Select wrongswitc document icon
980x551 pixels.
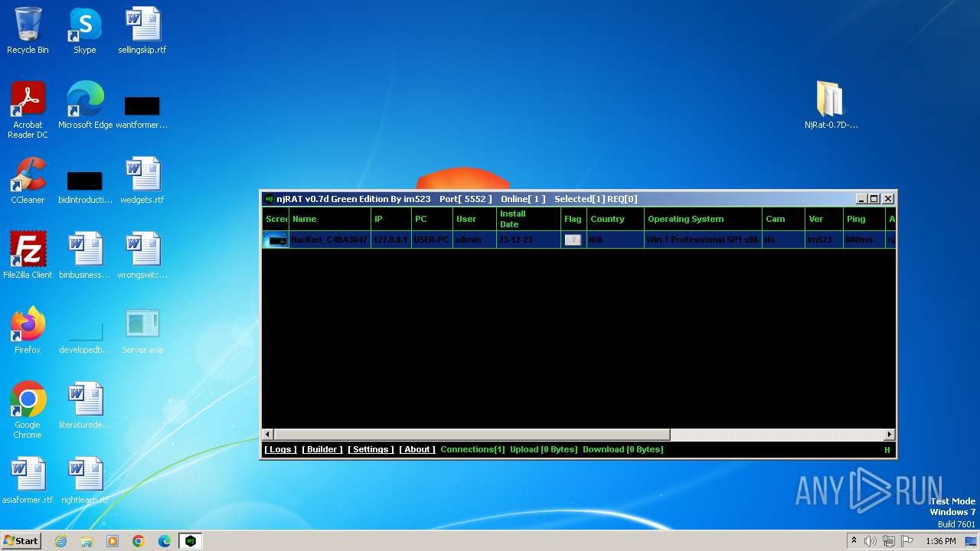click(142, 256)
